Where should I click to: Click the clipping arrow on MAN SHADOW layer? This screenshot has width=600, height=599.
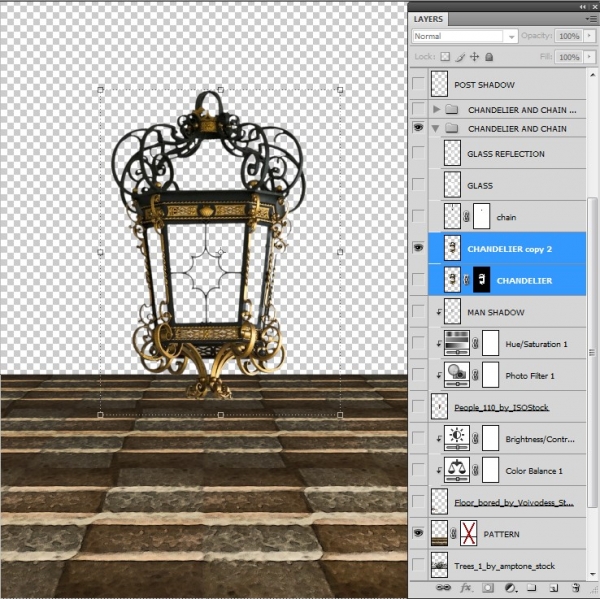439,312
